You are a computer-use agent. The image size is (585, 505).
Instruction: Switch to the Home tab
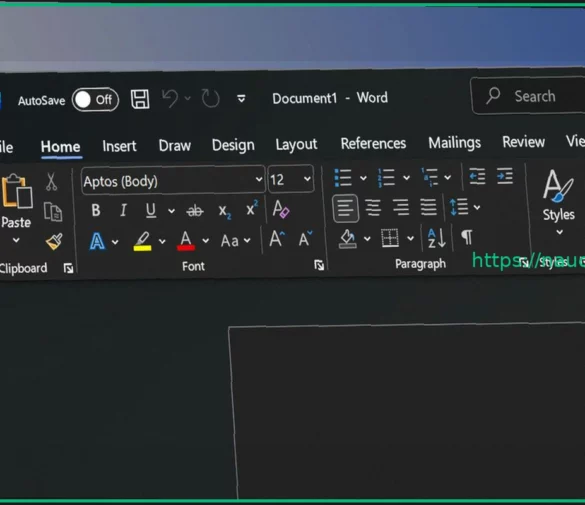(60, 147)
